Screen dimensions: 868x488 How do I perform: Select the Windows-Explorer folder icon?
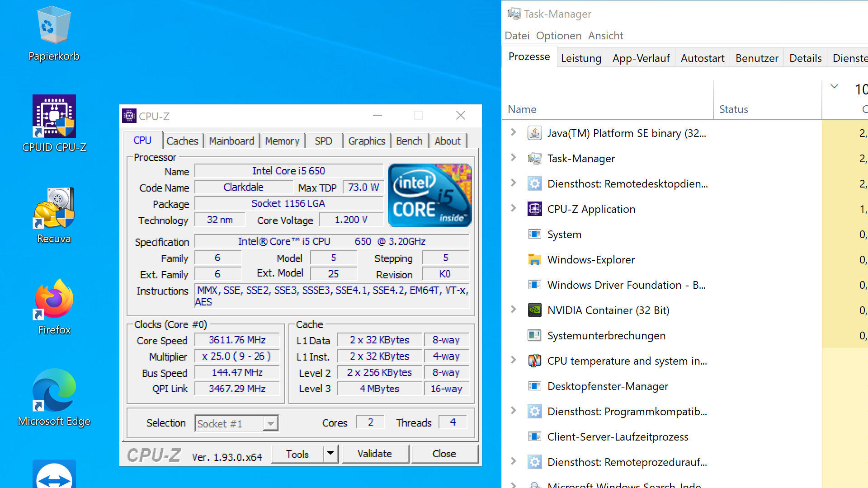(x=535, y=260)
